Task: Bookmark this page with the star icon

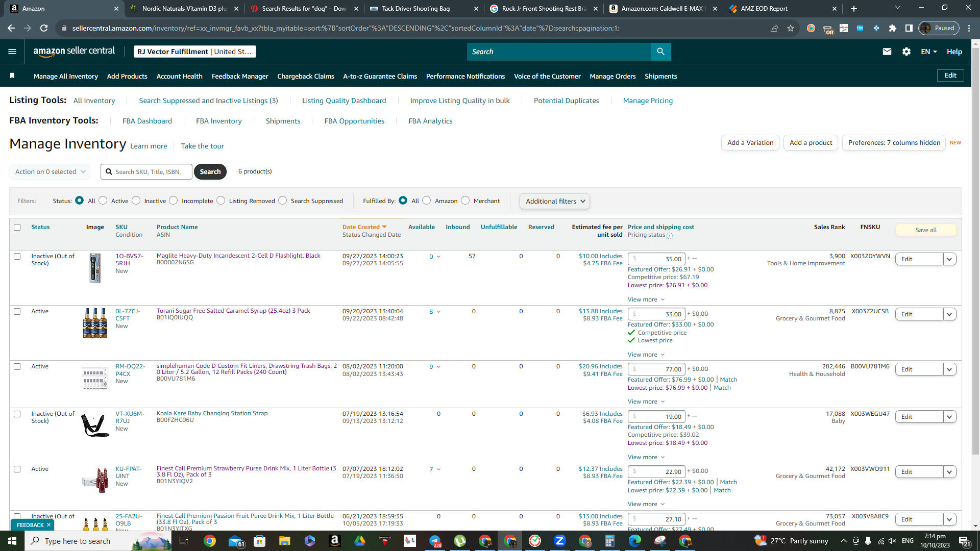Action: [x=791, y=28]
